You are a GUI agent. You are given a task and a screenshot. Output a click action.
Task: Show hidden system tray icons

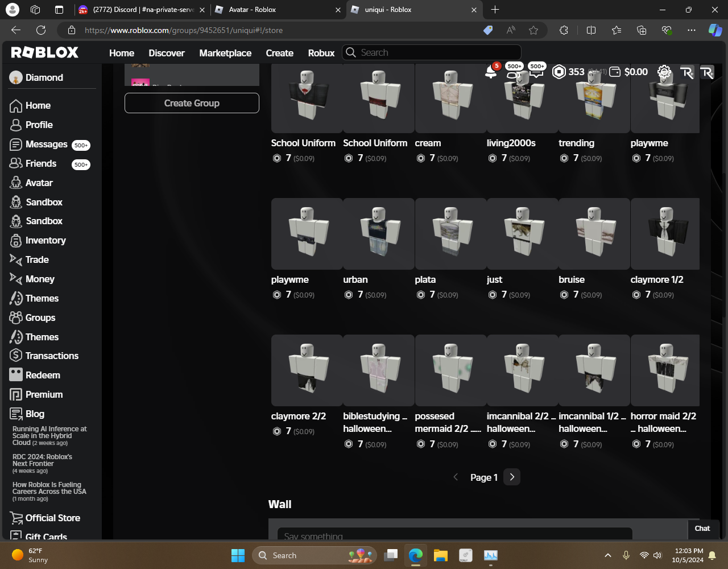coord(607,555)
